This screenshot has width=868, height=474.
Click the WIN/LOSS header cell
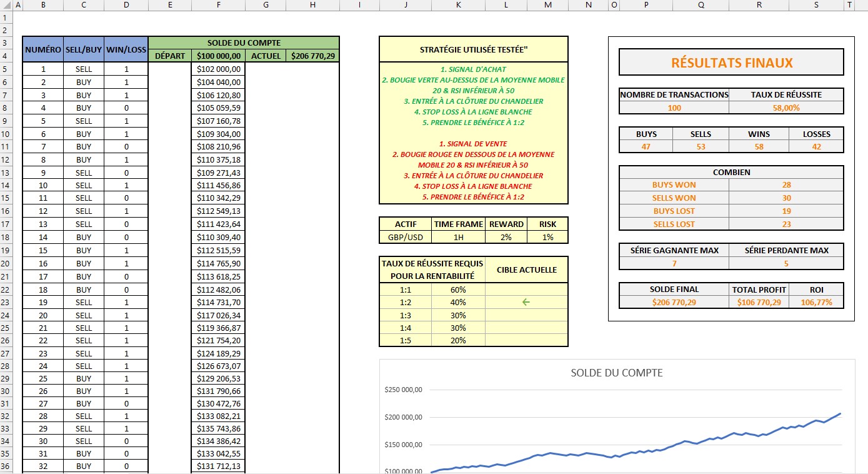(126, 49)
